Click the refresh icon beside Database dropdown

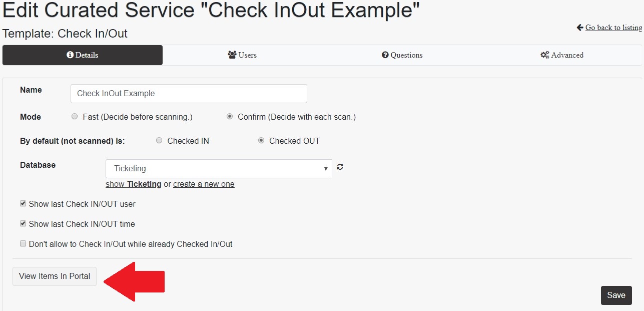coord(340,167)
